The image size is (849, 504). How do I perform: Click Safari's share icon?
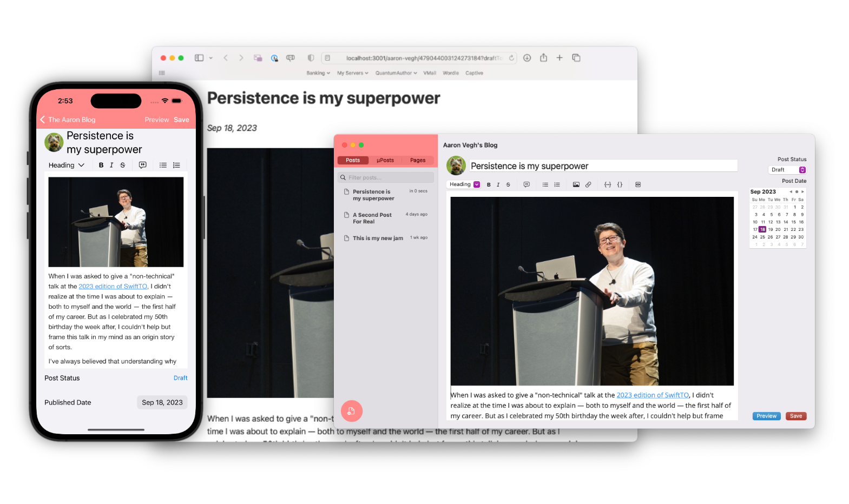click(x=543, y=58)
